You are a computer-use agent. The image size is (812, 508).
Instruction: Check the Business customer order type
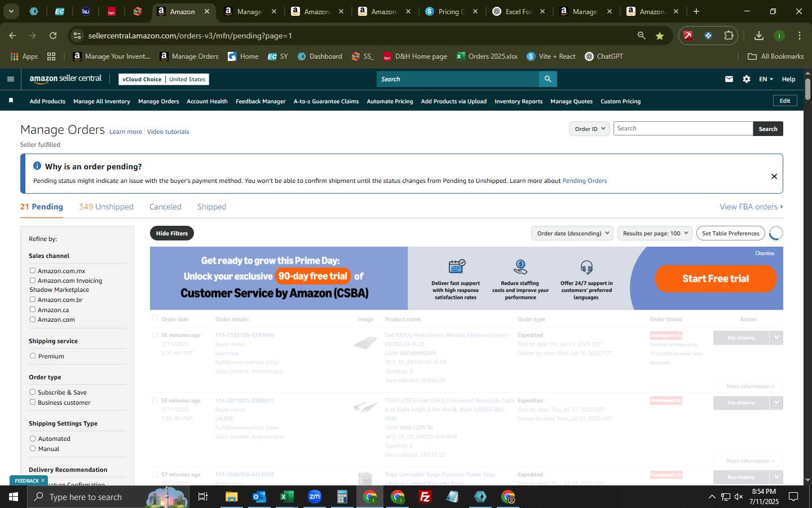(x=33, y=402)
